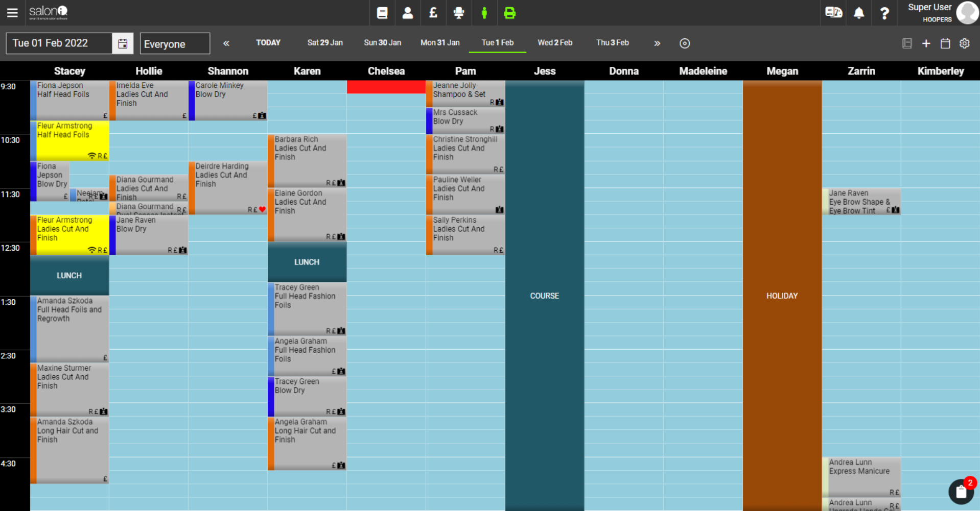
Task: Open the clipboard badge with 2 notifications
Action: coord(962,491)
